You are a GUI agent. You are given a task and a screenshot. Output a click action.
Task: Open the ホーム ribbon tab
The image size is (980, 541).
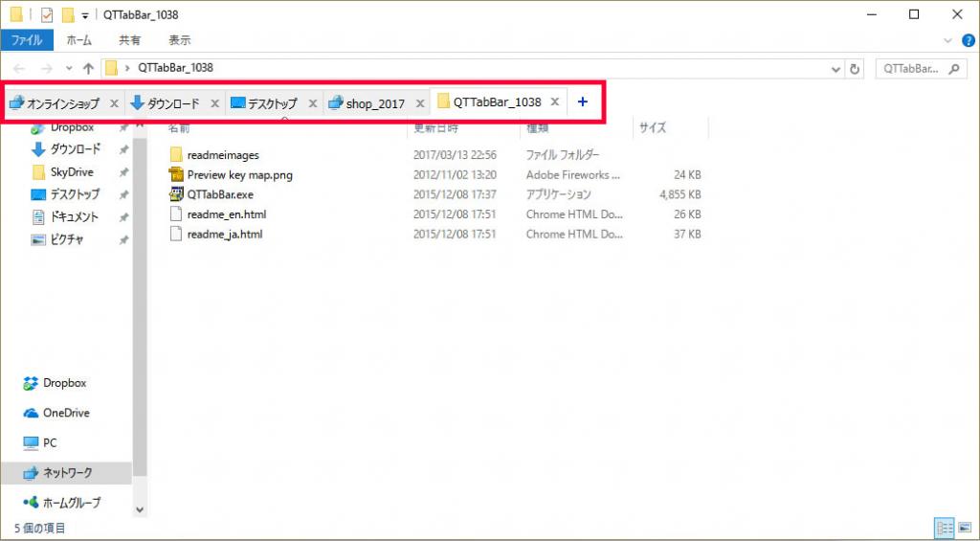pyautogui.click(x=78, y=40)
